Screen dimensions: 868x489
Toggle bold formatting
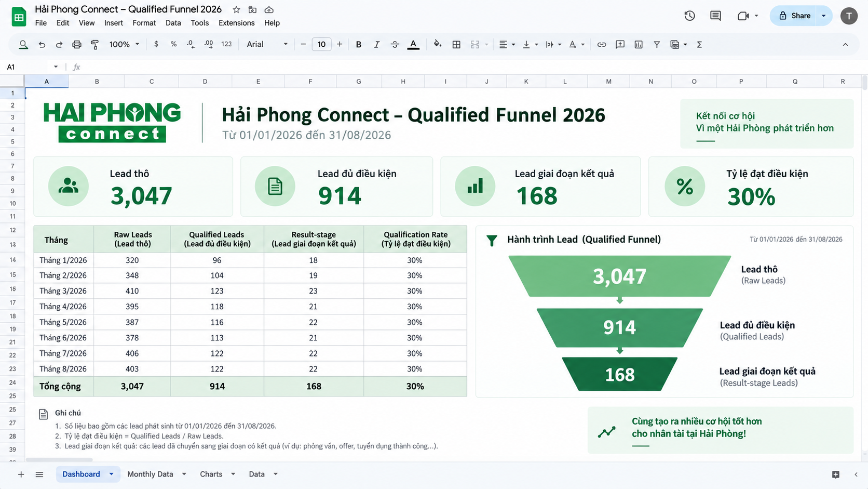(359, 45)
